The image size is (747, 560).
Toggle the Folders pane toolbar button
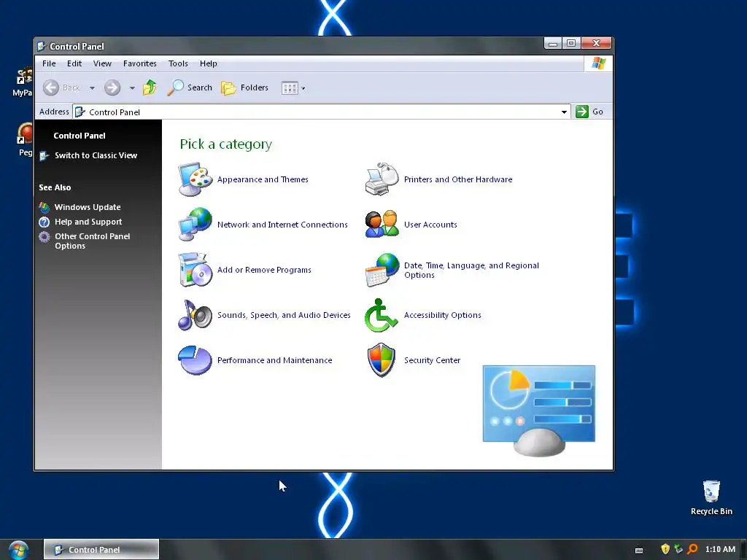pos(245,87)
